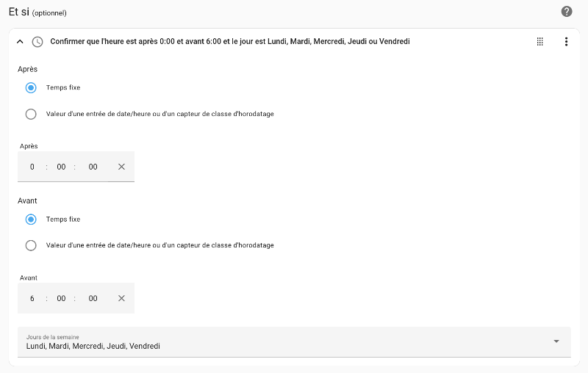The image size is (588, 373).
Task: Clear the Après time with X
Action: point(121,167)
